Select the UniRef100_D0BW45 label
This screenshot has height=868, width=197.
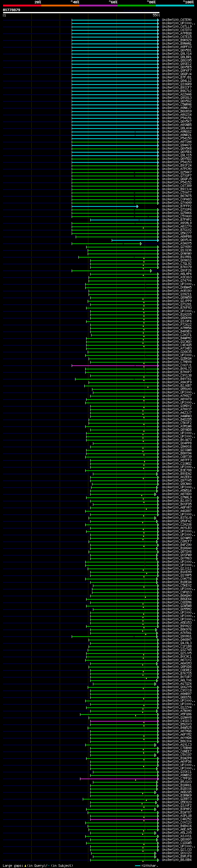click(x=177, y=287)
